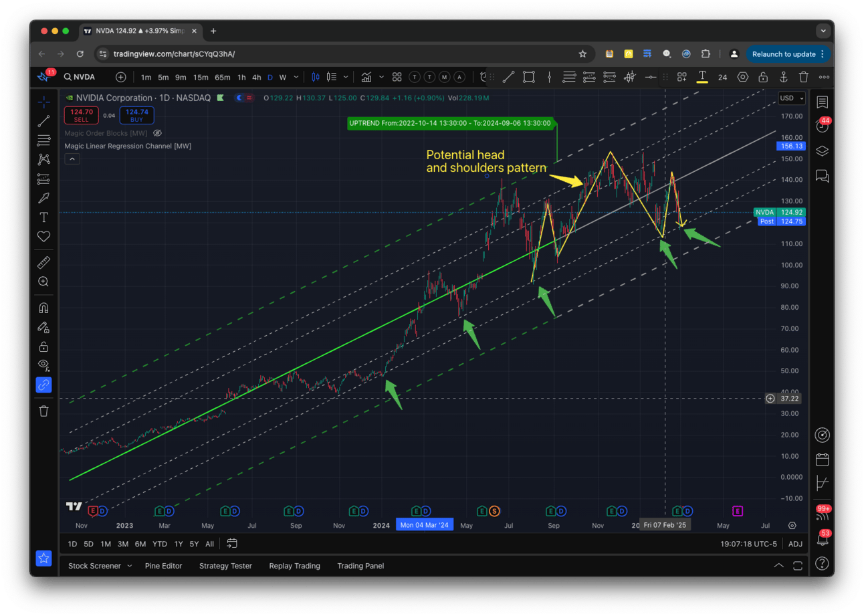Open the Trading Panel tab
Screen dimensions: 864x616
point(360,566)
